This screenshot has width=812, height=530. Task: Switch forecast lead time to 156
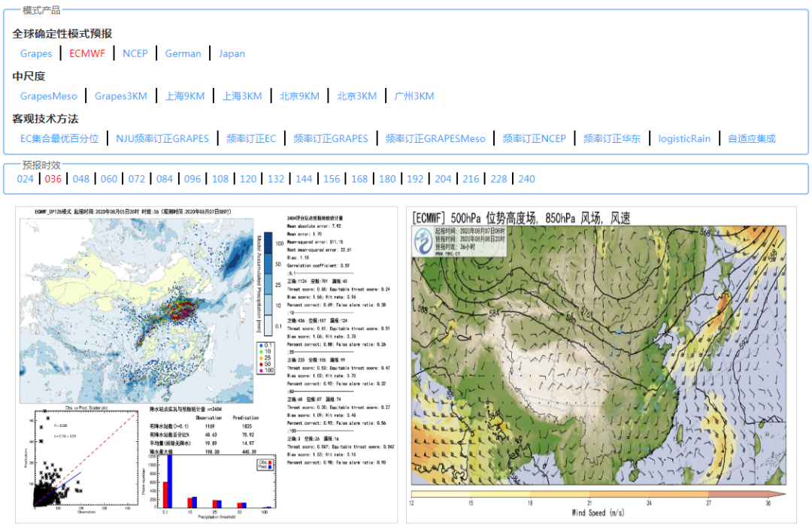point(332,179)
